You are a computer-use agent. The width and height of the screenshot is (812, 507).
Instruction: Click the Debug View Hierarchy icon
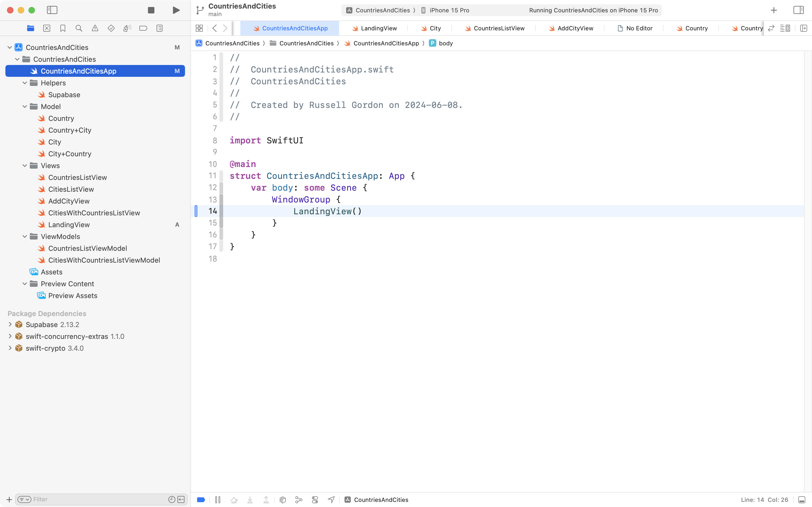coord(283,500)
